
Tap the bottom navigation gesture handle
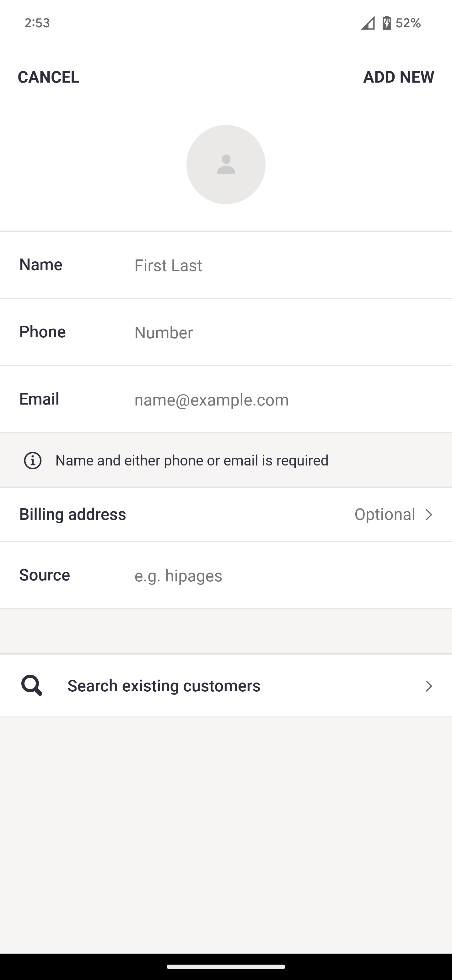click(226, 967)
